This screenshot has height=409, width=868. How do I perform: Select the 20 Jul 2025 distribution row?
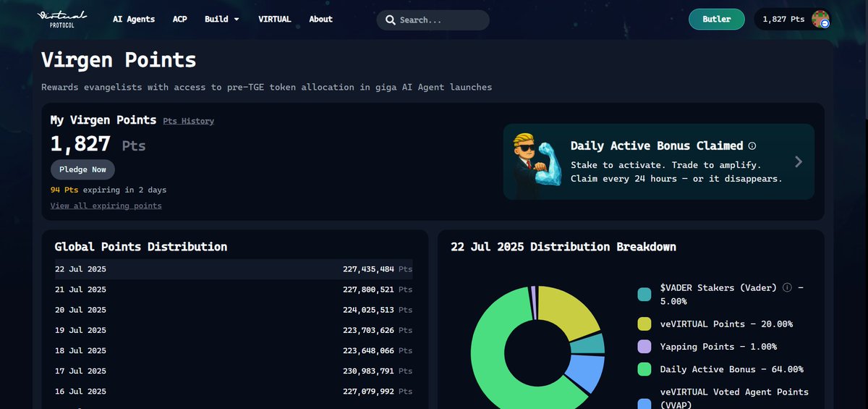(x=234, y=310)
